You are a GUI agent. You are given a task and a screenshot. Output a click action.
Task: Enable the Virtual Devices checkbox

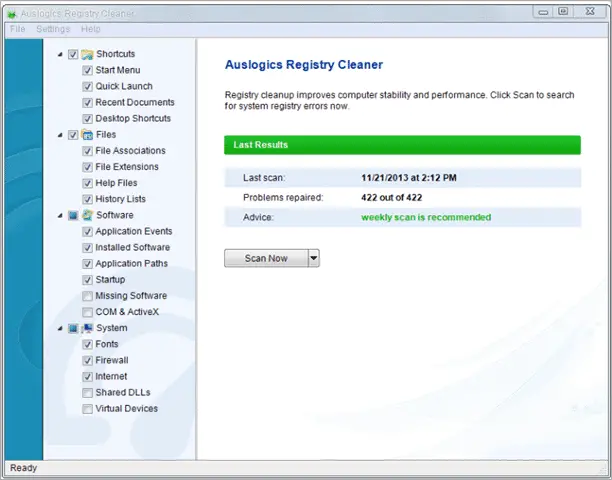click(87, 409)
